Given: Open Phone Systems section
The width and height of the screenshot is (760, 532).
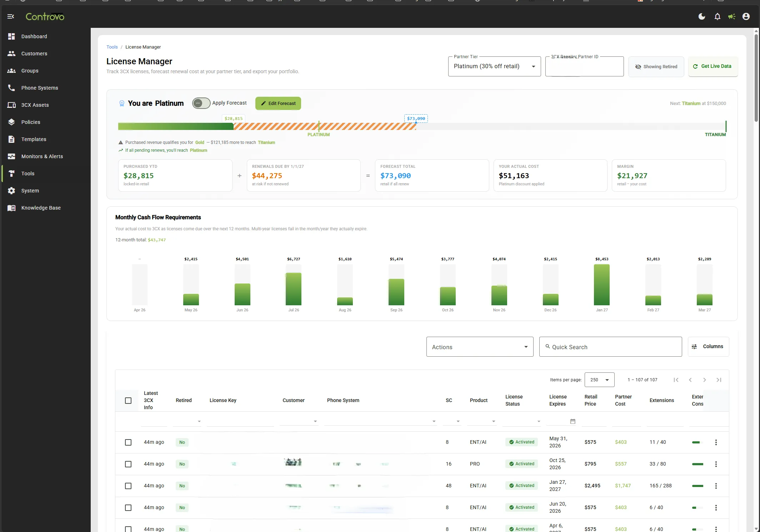Looking at the screenshot, I should 39,88.
